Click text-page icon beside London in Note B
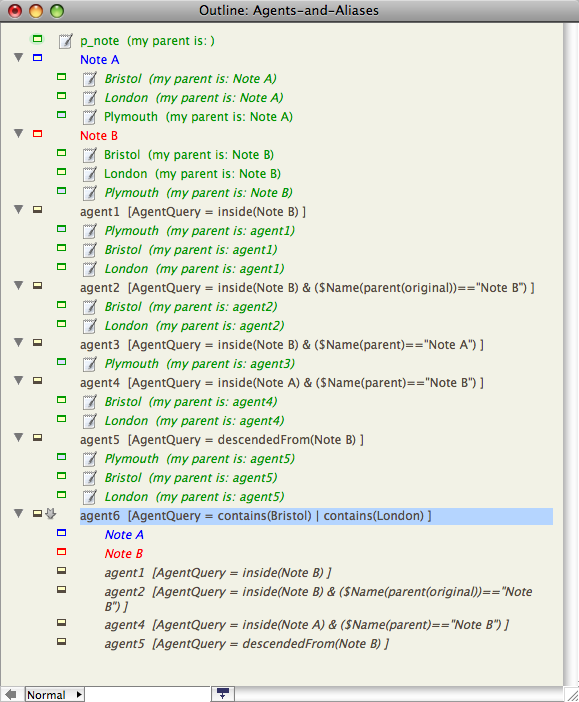 click(90, 174)
